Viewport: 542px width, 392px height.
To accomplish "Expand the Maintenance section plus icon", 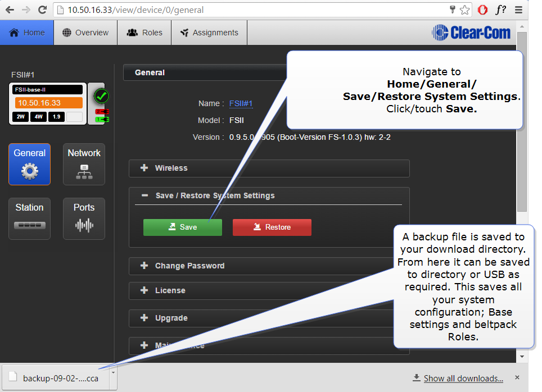I will [x=144, y=345].
